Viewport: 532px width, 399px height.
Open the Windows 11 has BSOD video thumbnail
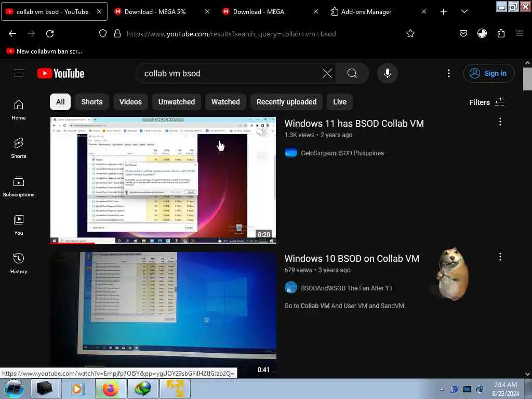(x=163, y=180)
